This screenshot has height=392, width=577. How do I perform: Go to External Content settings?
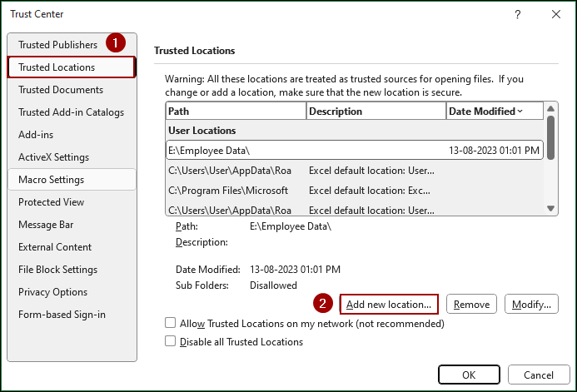point(72,246)
